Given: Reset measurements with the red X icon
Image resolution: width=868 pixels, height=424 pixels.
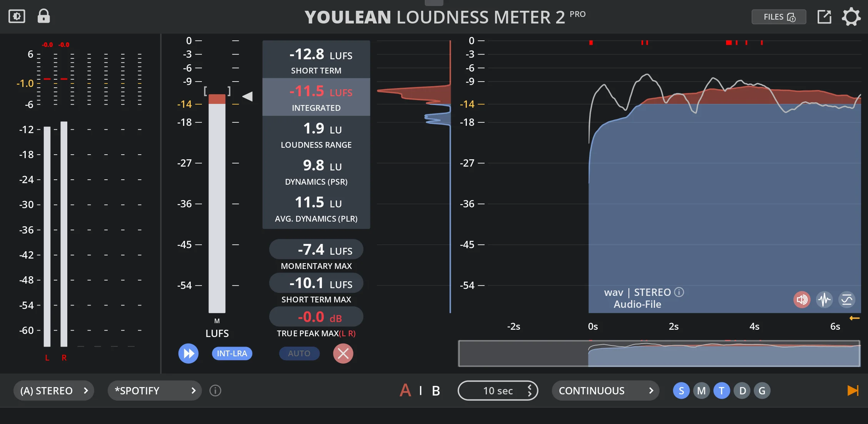Looking at the screenshot, I should [343, 353].
